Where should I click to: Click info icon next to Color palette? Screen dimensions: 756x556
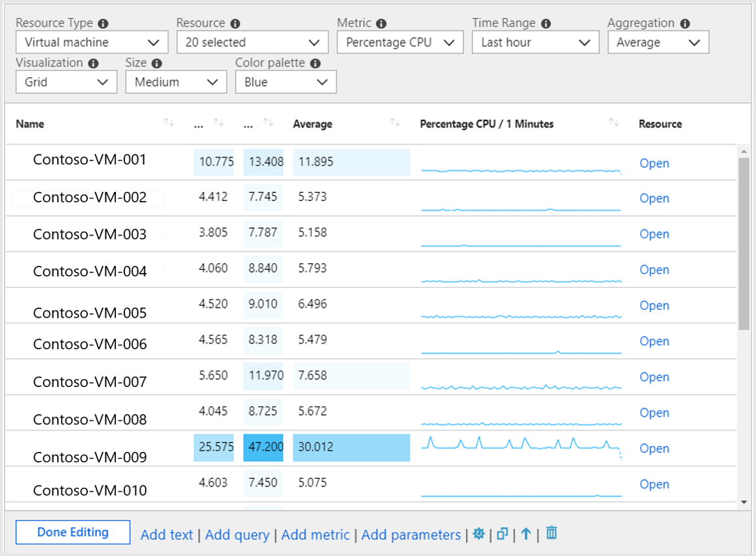click(316, 64)
